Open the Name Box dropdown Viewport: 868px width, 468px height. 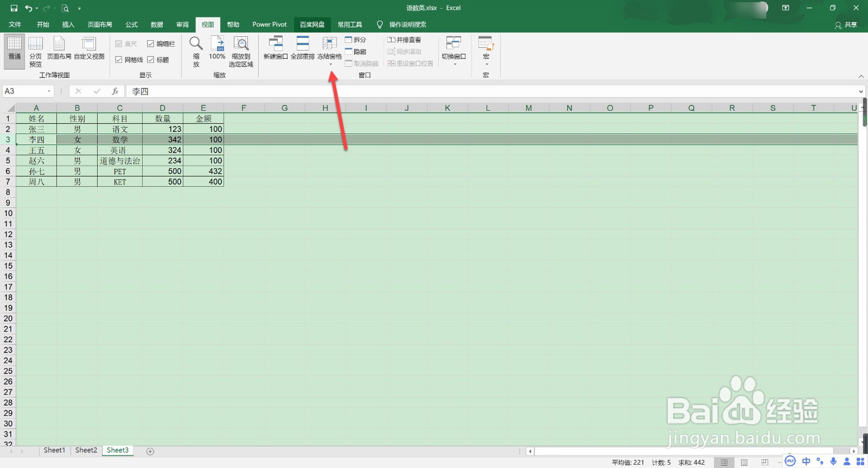pos(49,91)
